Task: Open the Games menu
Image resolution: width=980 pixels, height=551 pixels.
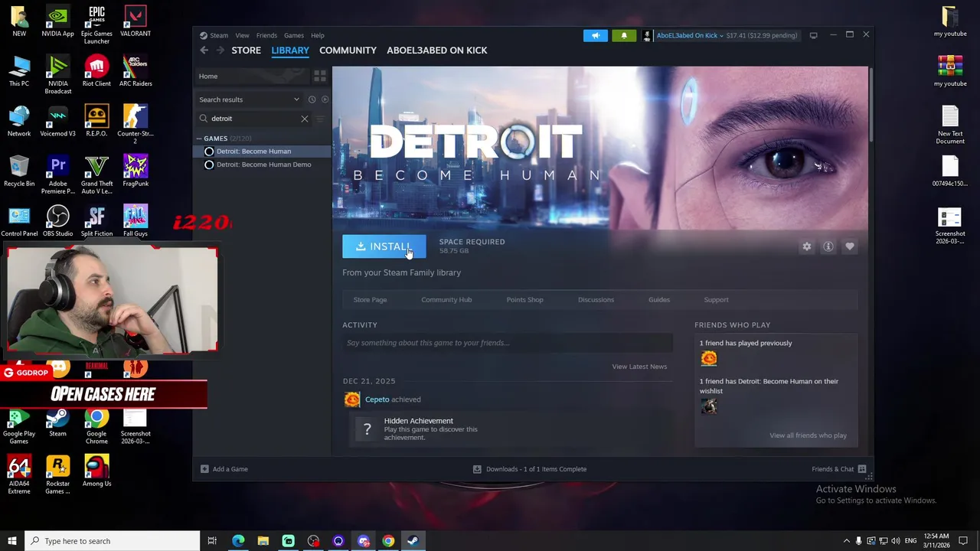Action: point(294,35)
